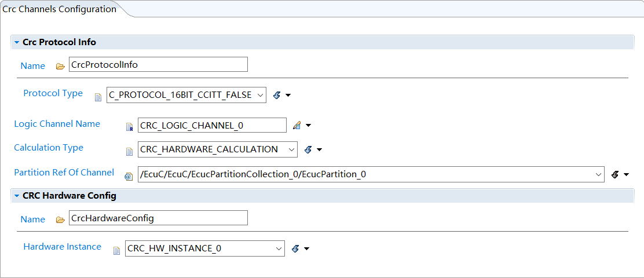Expand the Partition Ref Of Channel dropdown
Viewport: 644px width, 278px height.
(598, 174)
